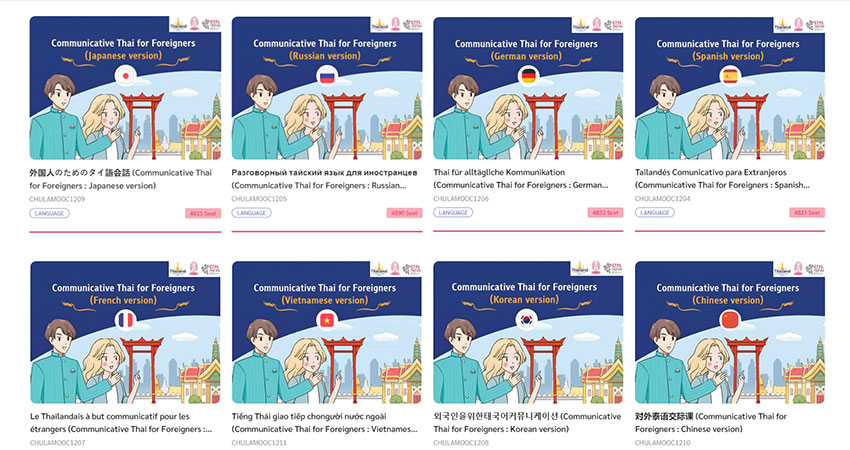Select LANGUAGE tag under Spanish course
850x450 pixels.
coord(655,212)
